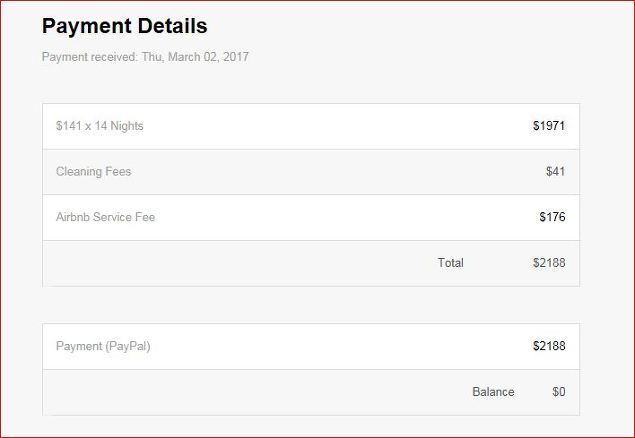The height and width of the screenshot is (438, 635).
Task: Click the word Airbnb in fee row
Action: point(73,217)
